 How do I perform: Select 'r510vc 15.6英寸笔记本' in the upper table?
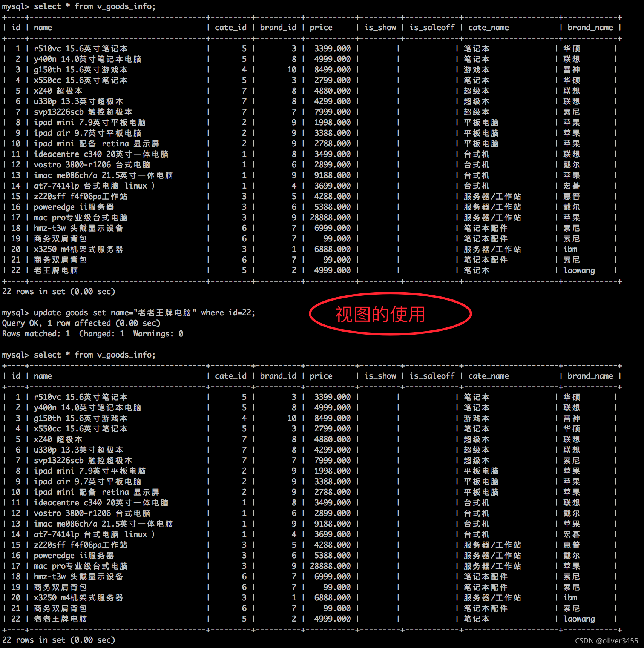(x=81, y=49)
